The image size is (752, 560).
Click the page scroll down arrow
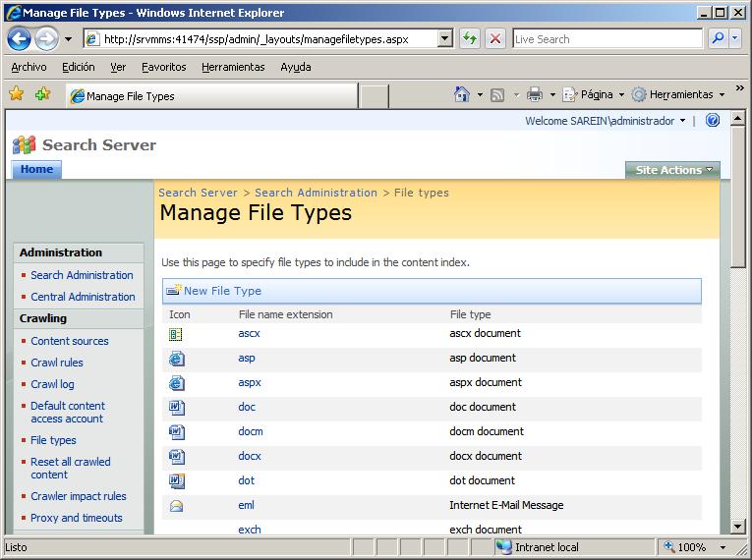(x=737, y=527)
